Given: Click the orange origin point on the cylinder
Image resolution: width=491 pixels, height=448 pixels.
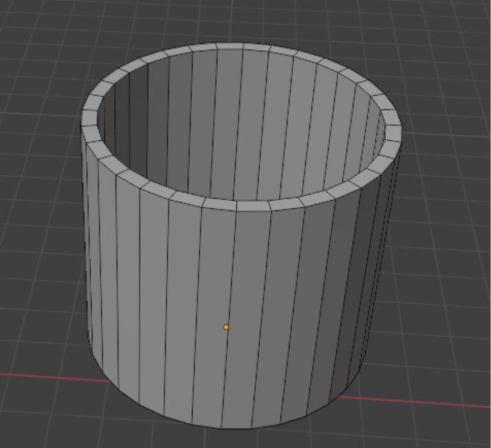Looking at the screenshot, I should point(226,327).
